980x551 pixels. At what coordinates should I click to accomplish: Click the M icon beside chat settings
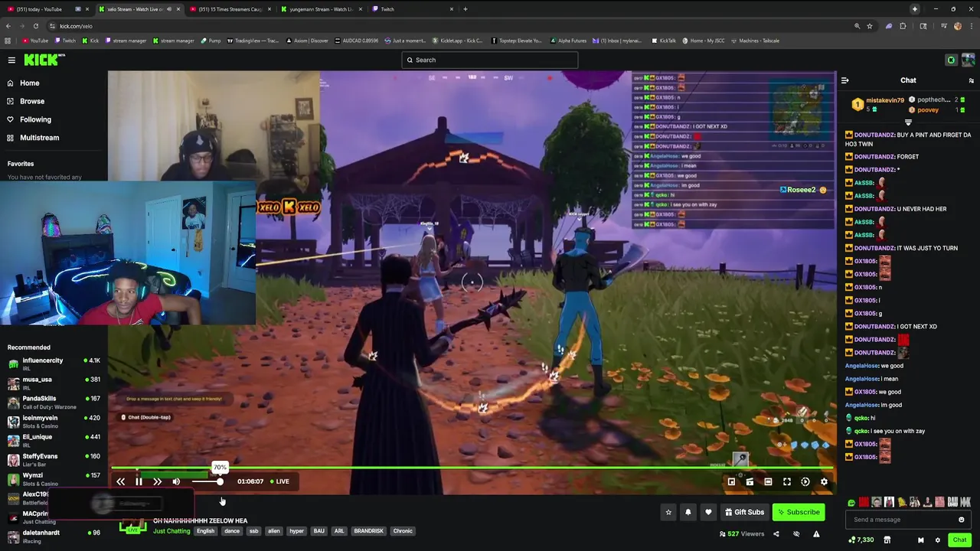tap(921, 540)
